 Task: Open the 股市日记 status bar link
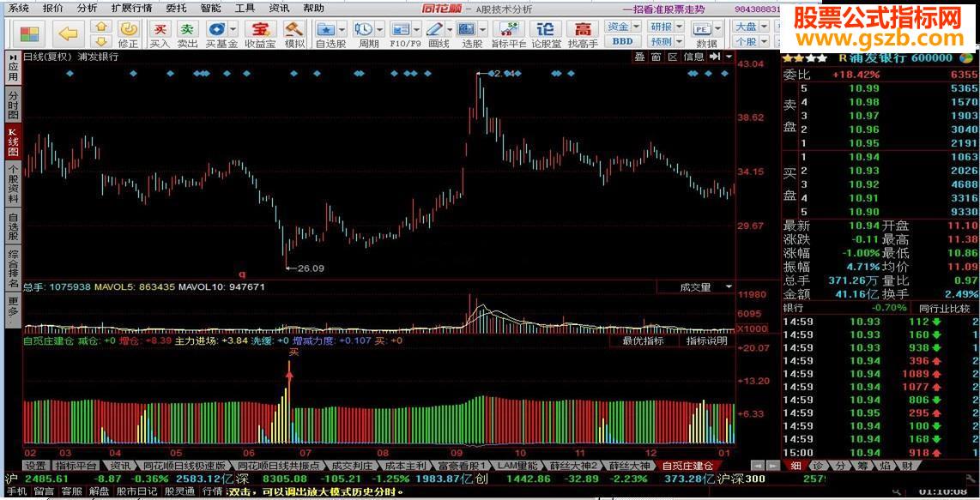point(137,491)
